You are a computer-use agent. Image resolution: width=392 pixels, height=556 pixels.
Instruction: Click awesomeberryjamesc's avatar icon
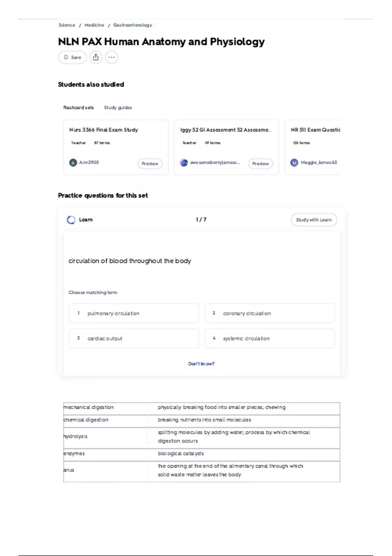point(184,163)
